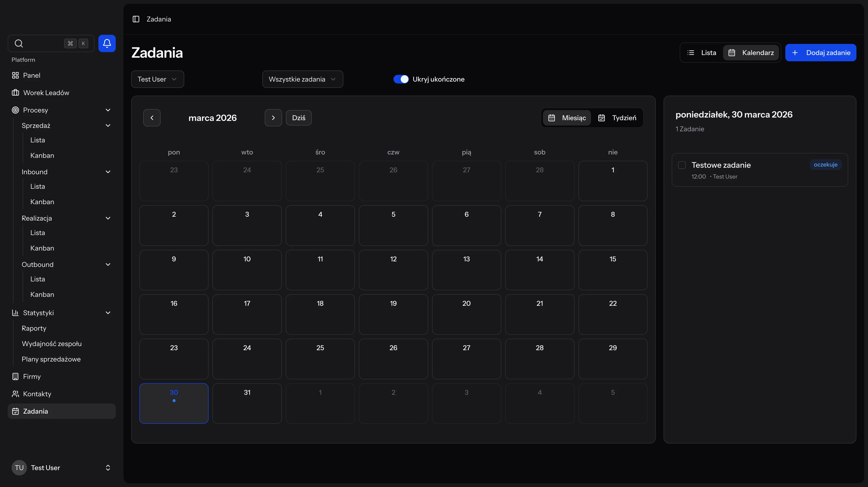Select March 31 calendar cell
868x487 pixels.
click(247, 403)
